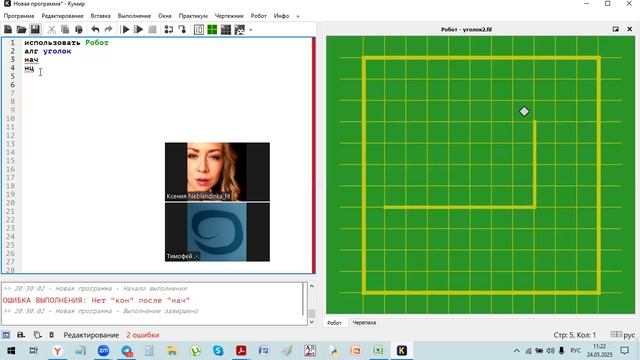Image resolution: width=640 pixels, height=360 pixels.
Task: Cut the selected text
Action: click(51, 29)
